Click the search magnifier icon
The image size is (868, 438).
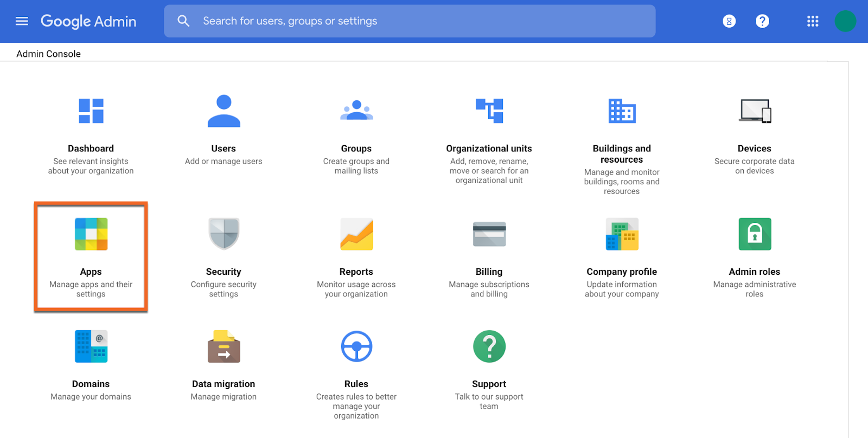click(183, 21)
